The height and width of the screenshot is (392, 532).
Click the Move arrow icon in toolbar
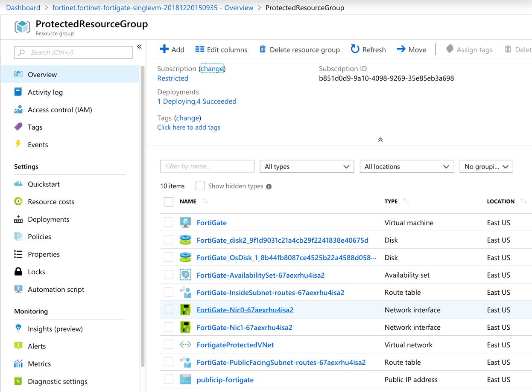401,49
